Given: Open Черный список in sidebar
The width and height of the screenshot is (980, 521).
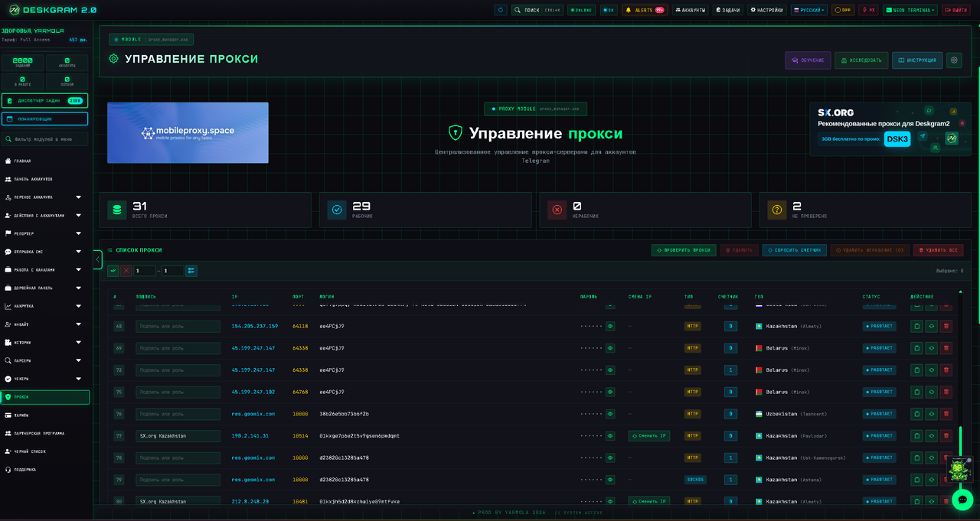Looking at the screenshot, I should coord(45,451).
